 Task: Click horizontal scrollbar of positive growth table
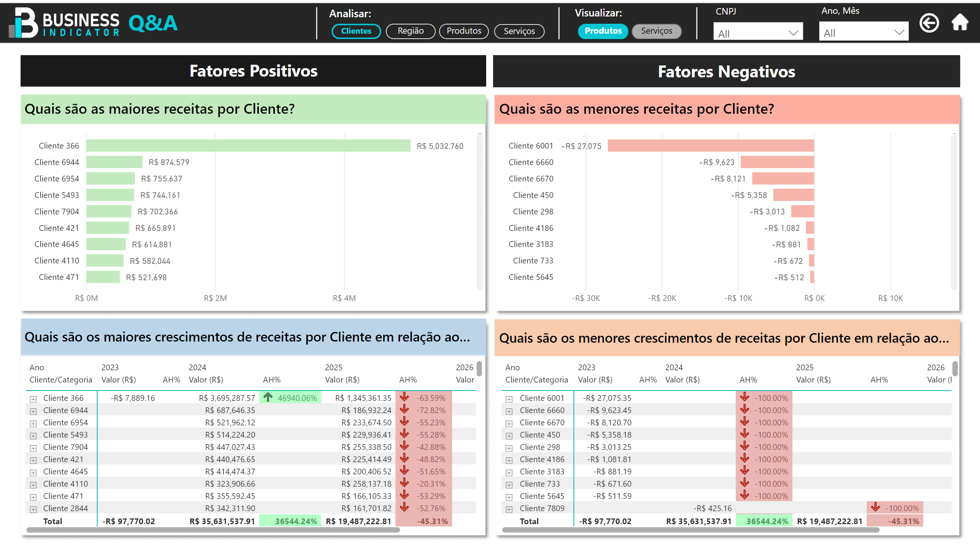click(213, 530)
